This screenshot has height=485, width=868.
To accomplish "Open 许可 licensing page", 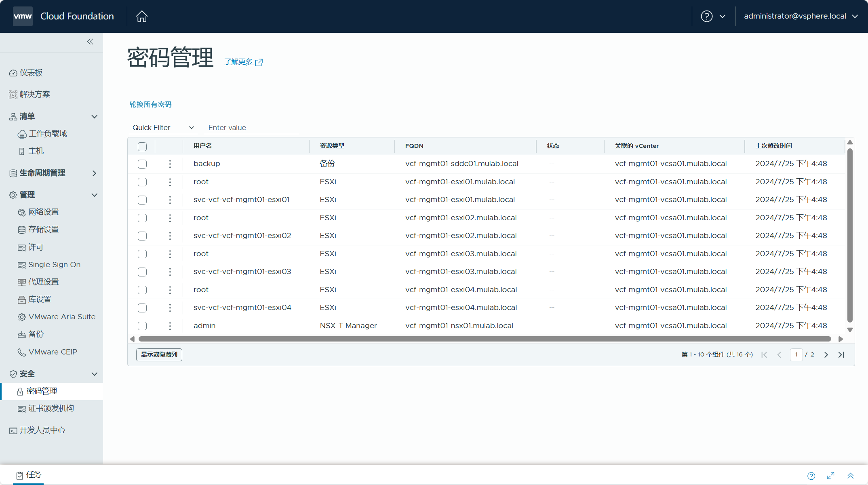I will tap(30, 247).
